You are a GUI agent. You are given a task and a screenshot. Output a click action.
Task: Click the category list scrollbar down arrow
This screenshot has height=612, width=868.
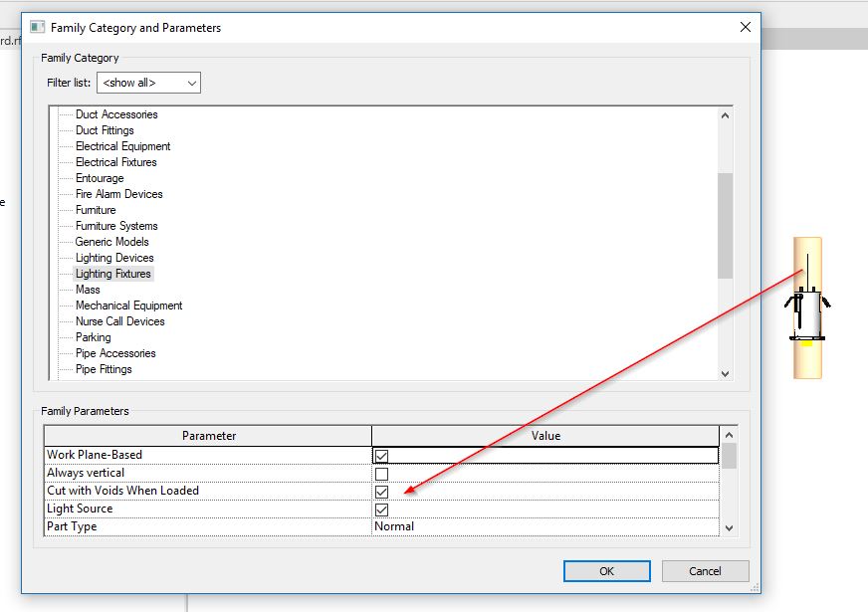click(x=726, y=374)
